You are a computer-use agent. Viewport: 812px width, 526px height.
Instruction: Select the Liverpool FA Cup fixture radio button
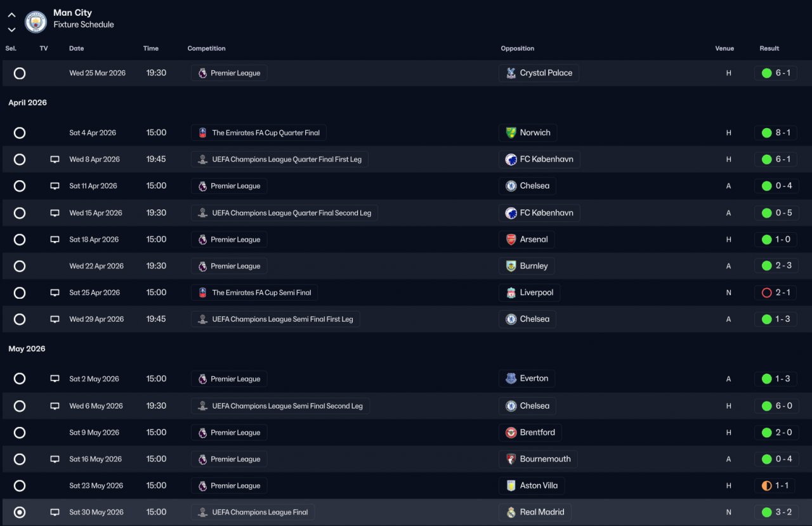pos(20,293)
